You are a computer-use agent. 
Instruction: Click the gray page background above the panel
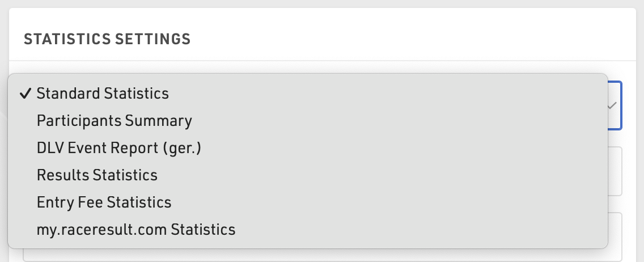pyautogui.click(x=322, y=3)
